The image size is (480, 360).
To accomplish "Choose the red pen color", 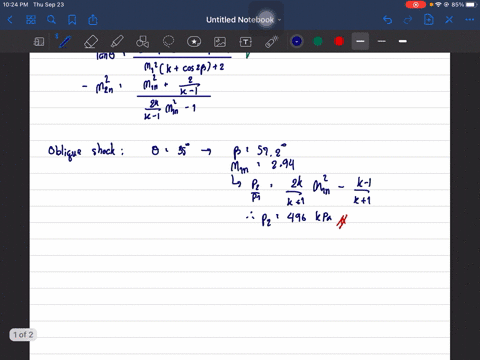I will (339, 41).
